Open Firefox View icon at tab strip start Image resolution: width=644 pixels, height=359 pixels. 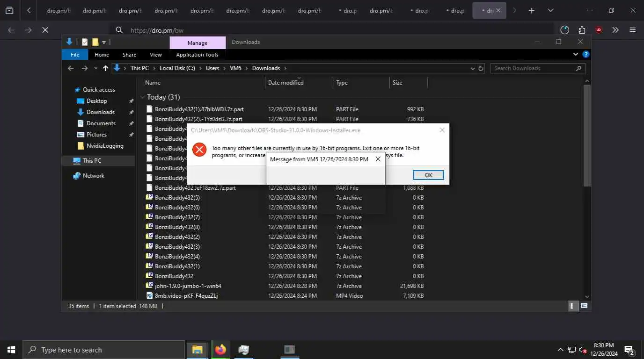(x=9, y=10)
